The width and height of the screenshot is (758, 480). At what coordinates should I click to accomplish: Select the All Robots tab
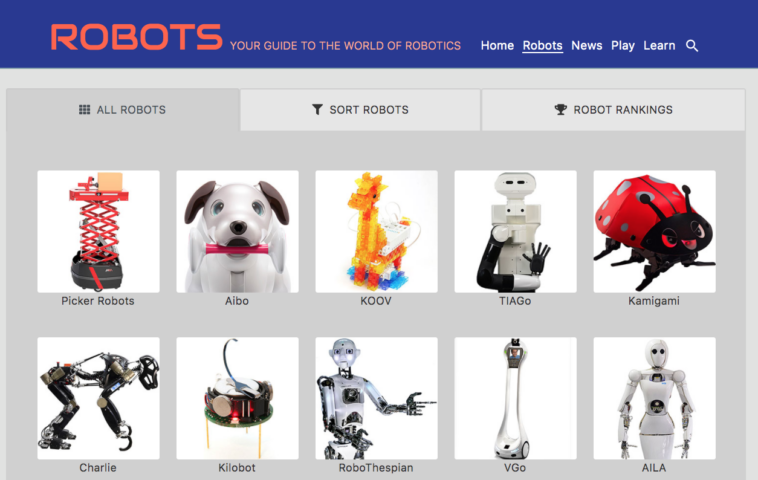pos(123,110)
